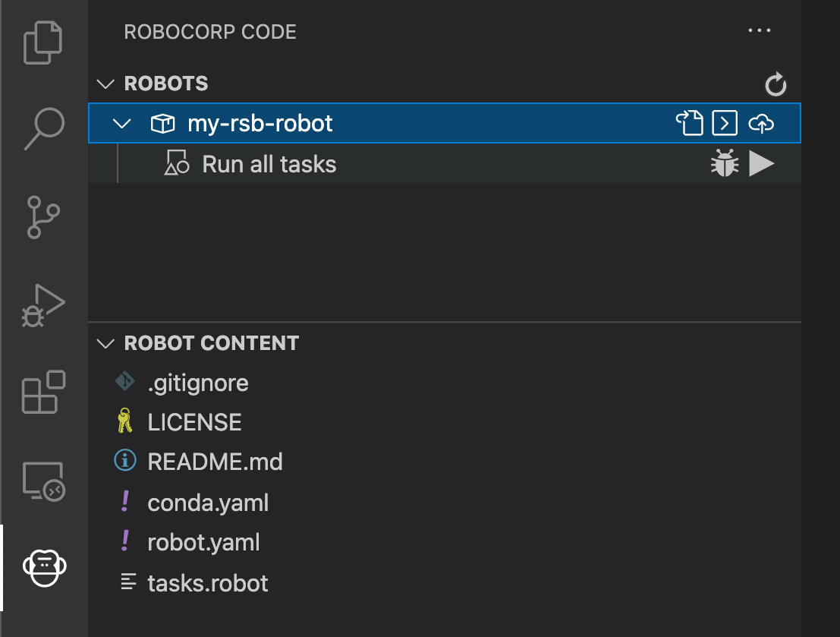Open the Run and Debug view
This screenshot has width=840, height=637.
(x=43, y=305)
